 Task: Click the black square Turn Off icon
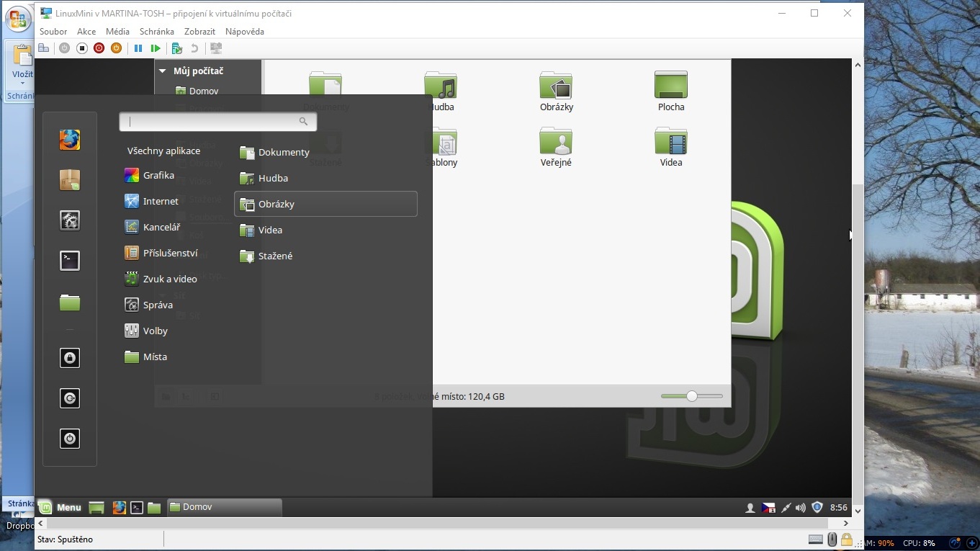pyautogui.click(x=82, y=48)
